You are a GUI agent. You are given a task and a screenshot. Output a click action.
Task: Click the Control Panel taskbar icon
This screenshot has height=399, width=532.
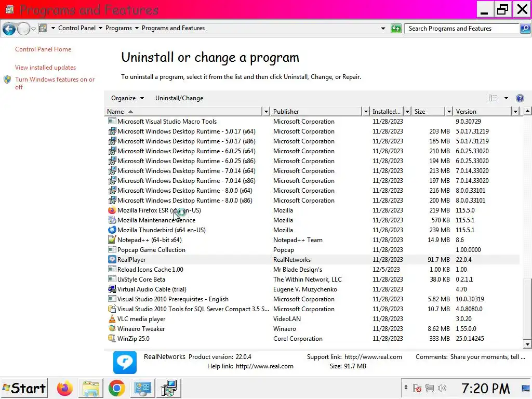click(142, 389)
